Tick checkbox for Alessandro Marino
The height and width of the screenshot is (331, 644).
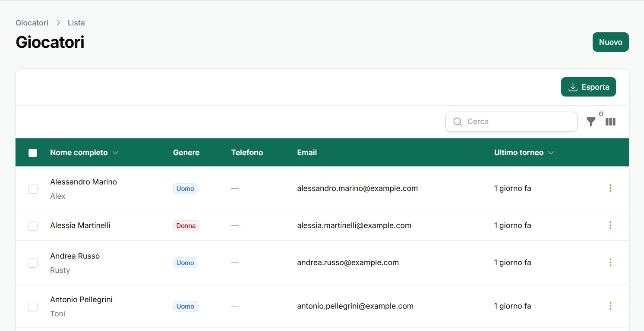click(x=33, y=189)
